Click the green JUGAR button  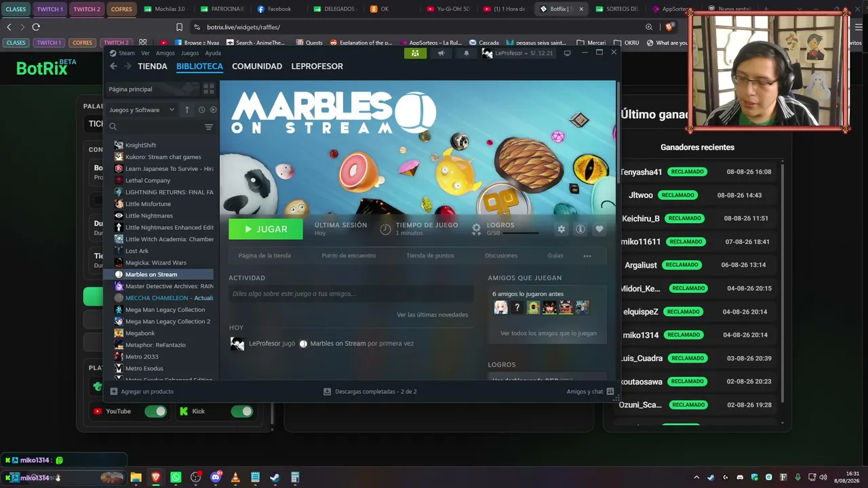click(266, 229)
